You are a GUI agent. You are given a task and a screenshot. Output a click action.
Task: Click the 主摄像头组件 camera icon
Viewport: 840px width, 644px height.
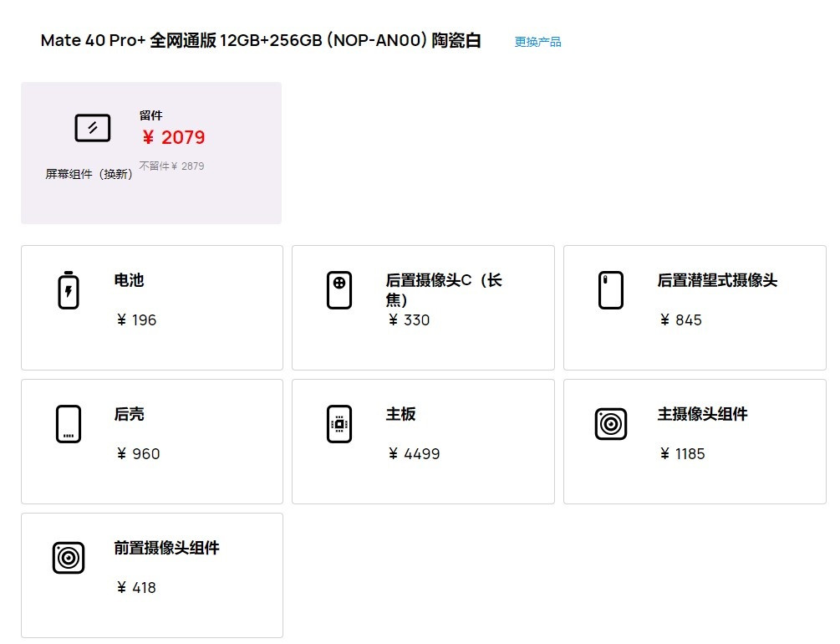[611, 423]
